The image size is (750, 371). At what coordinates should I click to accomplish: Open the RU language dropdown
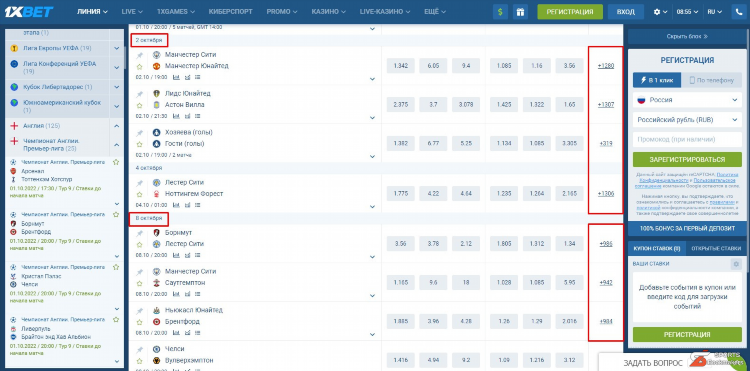715,12
